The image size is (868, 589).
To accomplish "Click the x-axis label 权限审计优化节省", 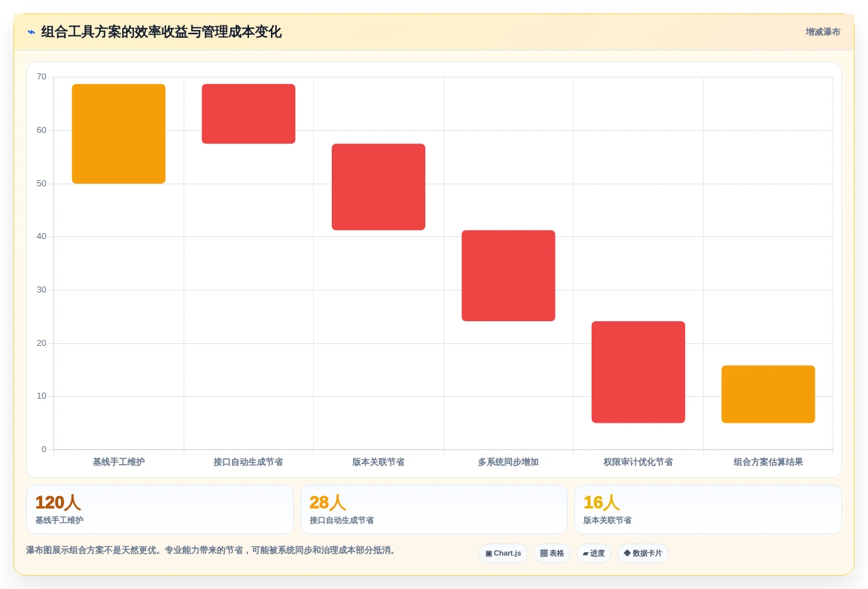I will pyautogui.click(x=638, y=462).
